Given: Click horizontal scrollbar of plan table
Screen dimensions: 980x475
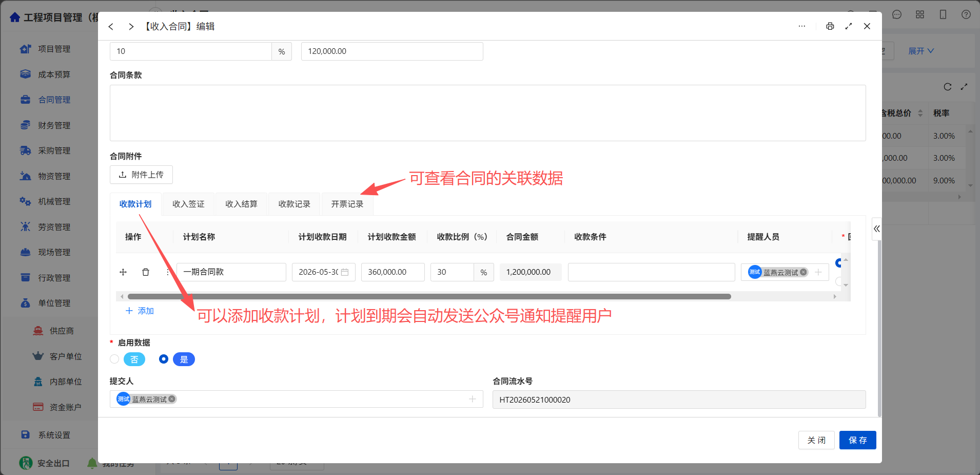Looking at the screenshot, I should point(429,296).
